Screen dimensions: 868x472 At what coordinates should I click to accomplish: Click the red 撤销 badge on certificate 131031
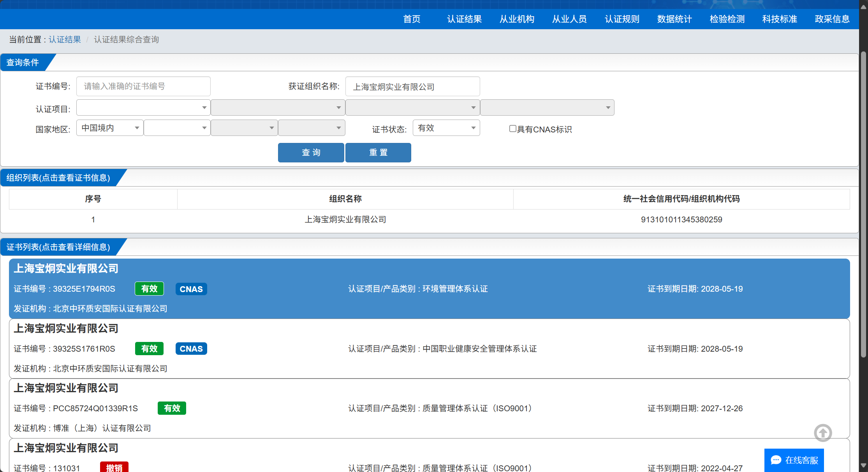[x=114, y=467]
